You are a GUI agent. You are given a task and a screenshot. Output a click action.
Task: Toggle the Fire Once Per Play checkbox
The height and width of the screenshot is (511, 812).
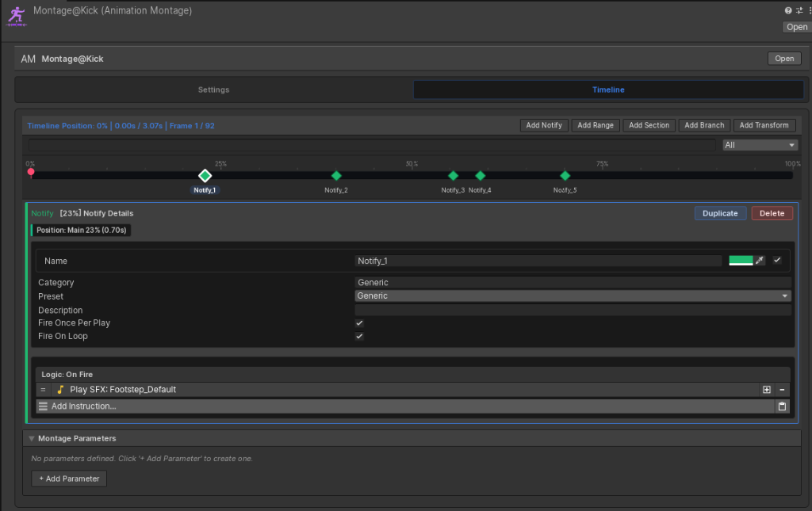(x=359, y=323)
